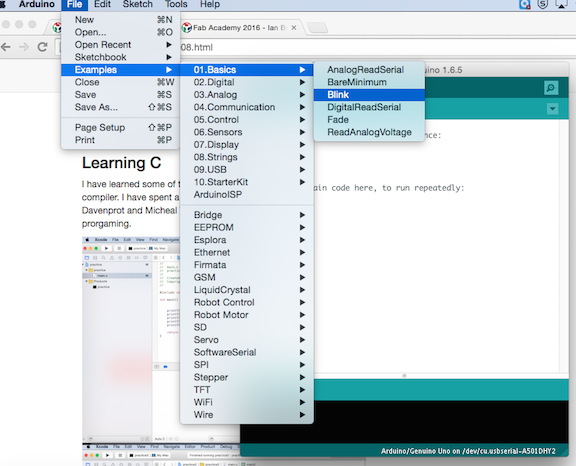Viewport: 576px width, 466px height.
Task: Open the Wire library examples
Action: tap(247, 415)
